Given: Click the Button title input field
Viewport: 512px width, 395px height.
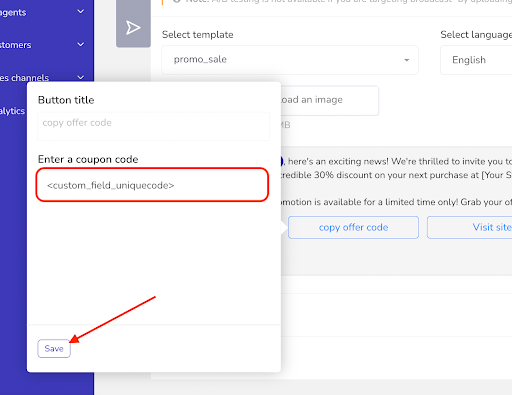Looking at the screenshot, I should tap(153, 126).
